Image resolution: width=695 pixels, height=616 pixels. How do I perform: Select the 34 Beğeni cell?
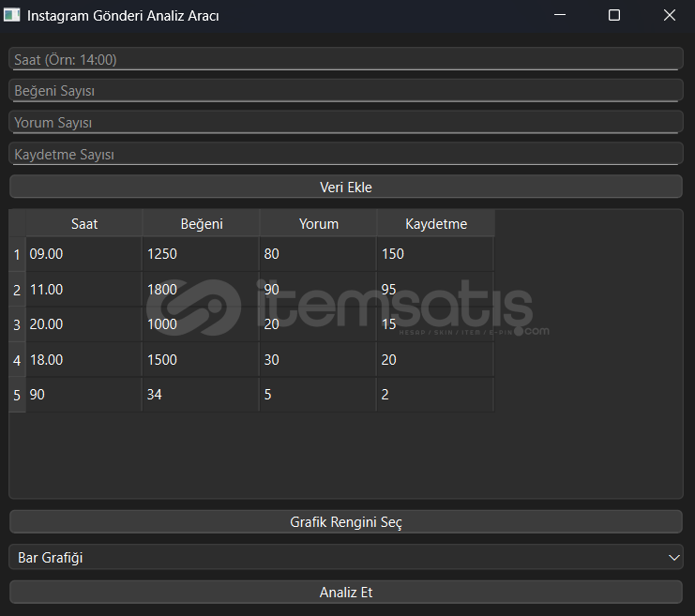click(x=202, y=395)
